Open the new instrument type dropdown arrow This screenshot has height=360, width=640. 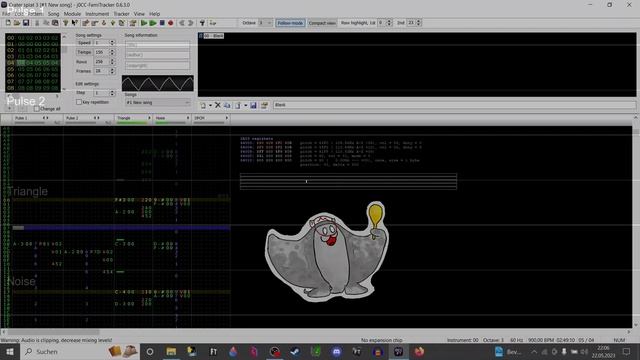[210, 105]
